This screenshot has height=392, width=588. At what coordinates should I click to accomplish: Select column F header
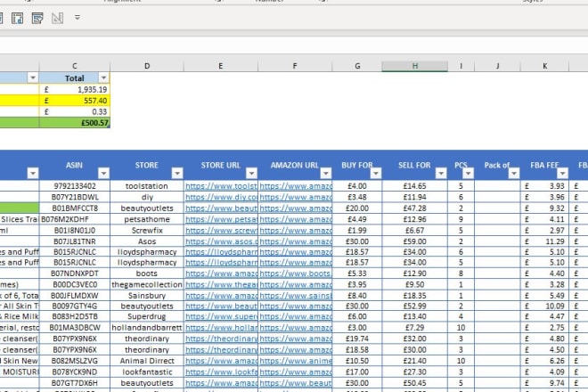tap(295, 66)
